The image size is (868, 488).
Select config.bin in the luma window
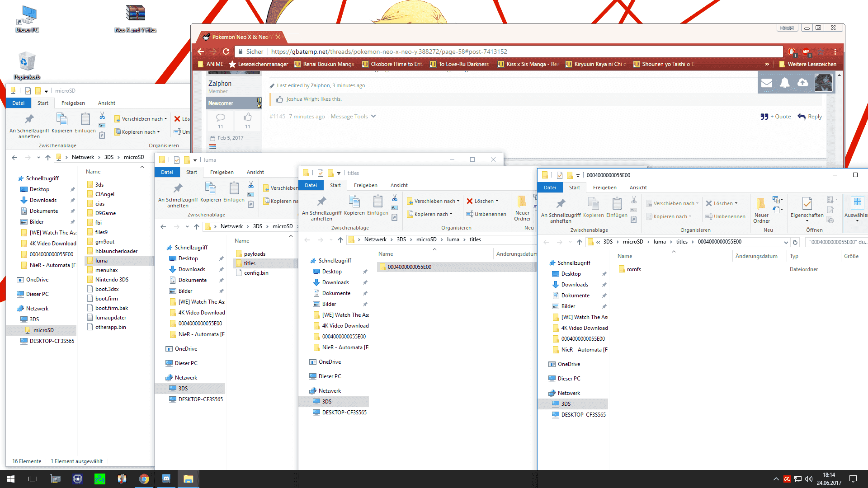(x=252, y=273)
